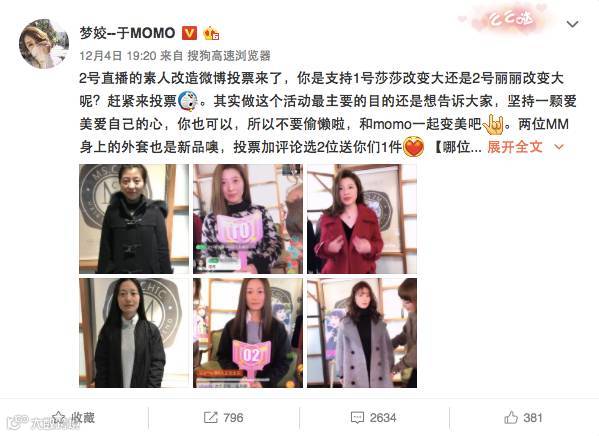Open the photo with pink 01 sign
The height and width of the screenshot is (436, 599).
tap(248, 219)
